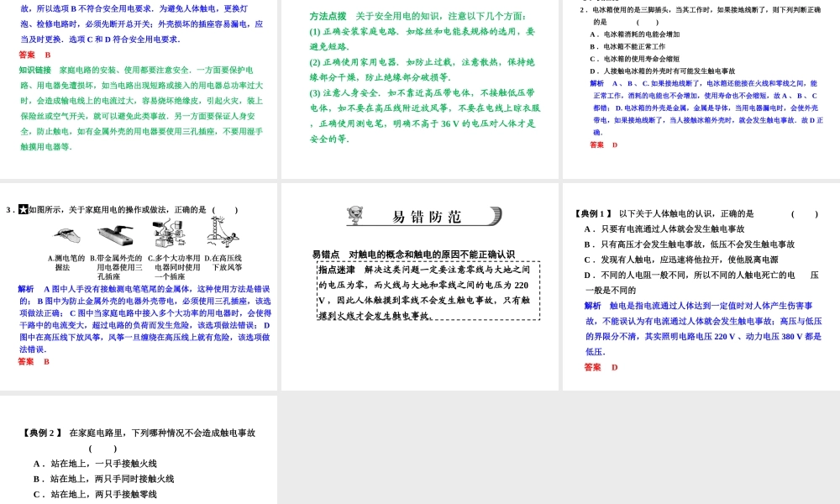The image size is (840, 504).
Task: Click the 易错点 heading line
Action: (x=413, y=255)
